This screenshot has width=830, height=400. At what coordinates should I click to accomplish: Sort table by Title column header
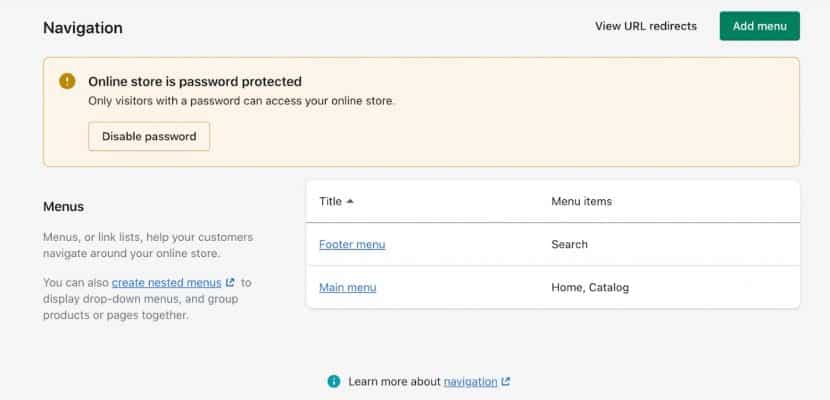tap(330, 201)
